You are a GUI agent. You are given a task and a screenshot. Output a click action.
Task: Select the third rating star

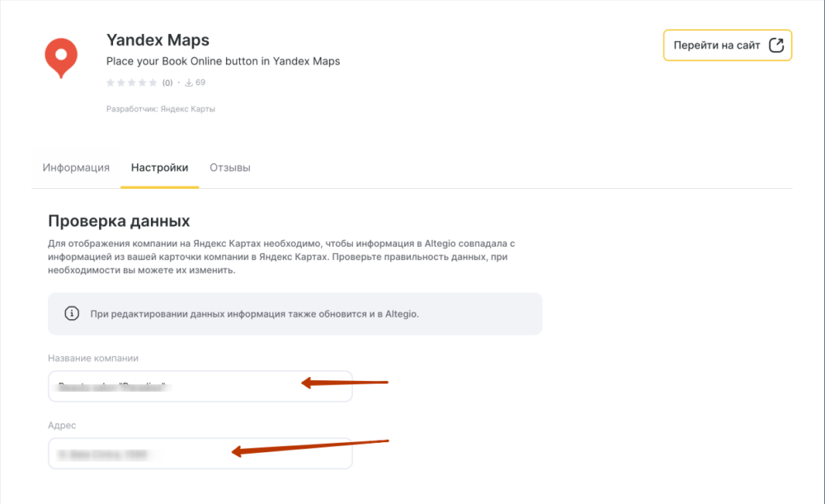132,82
